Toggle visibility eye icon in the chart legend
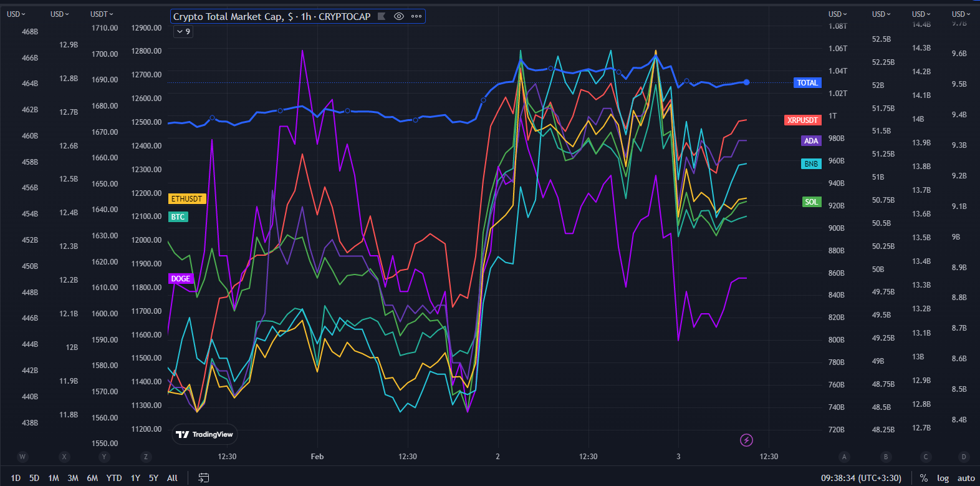The image size is (980, 486). pyautogui.click(x=399, y=16)
